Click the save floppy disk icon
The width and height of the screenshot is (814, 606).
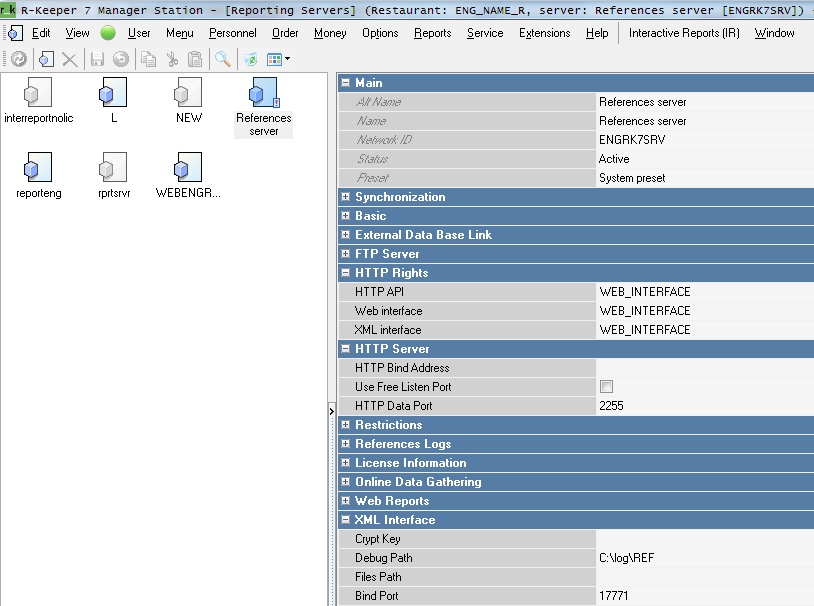97,59
